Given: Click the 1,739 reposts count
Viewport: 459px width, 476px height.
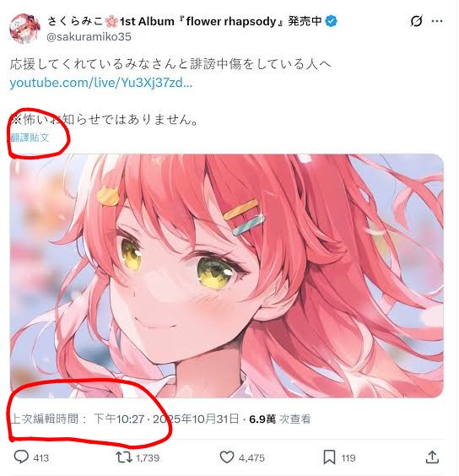Looking at the screenshot, I should coord(148,457).
